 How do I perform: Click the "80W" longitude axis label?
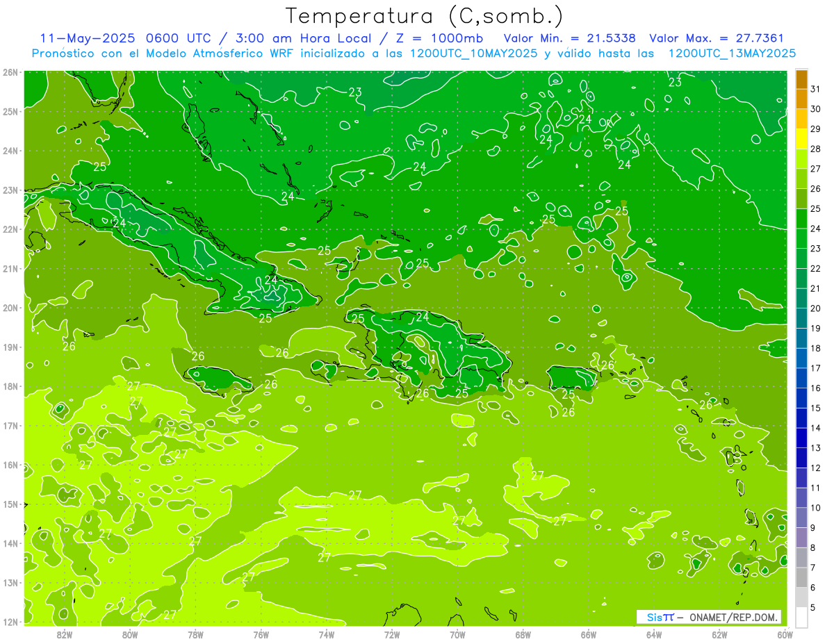click(130, 634)
